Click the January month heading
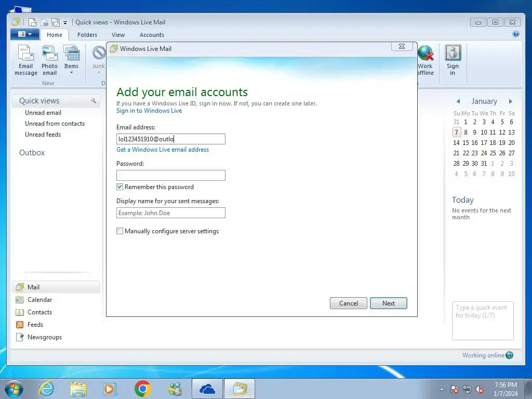 pos(484,101)
